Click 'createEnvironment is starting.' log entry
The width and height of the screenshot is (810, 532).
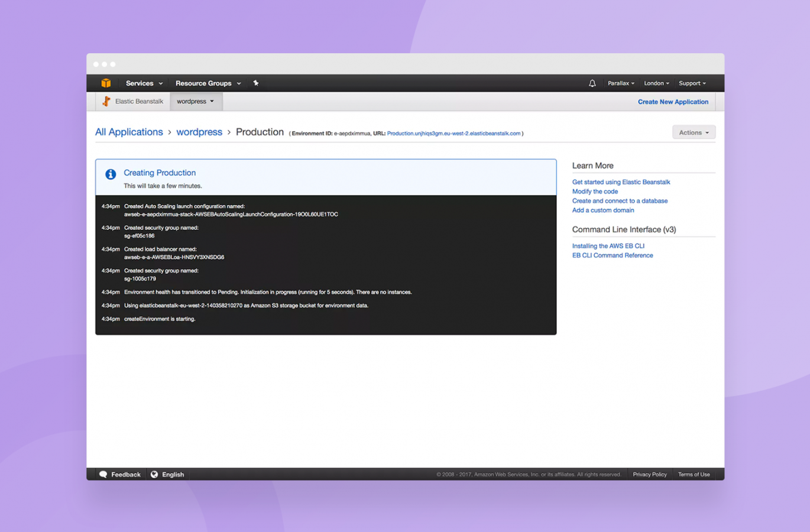(160, 319)
